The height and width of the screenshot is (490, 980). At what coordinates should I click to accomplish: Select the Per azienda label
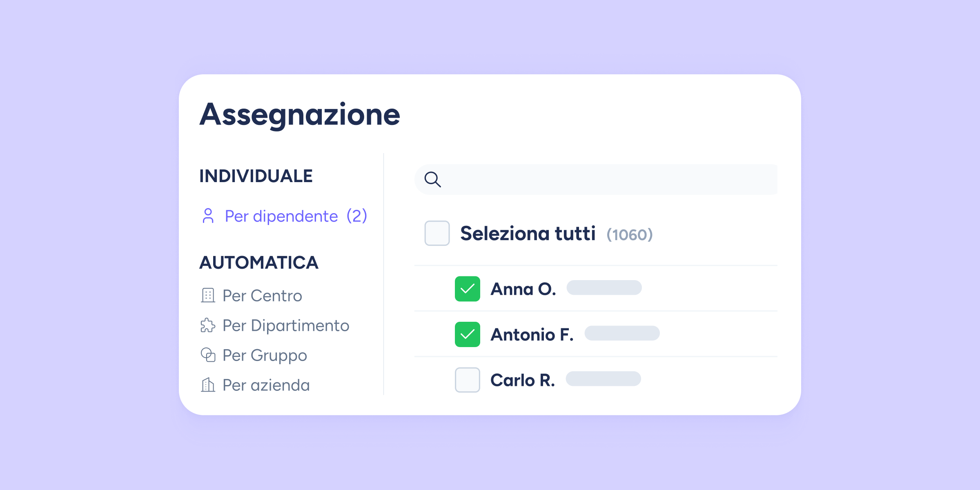[266, 385]
